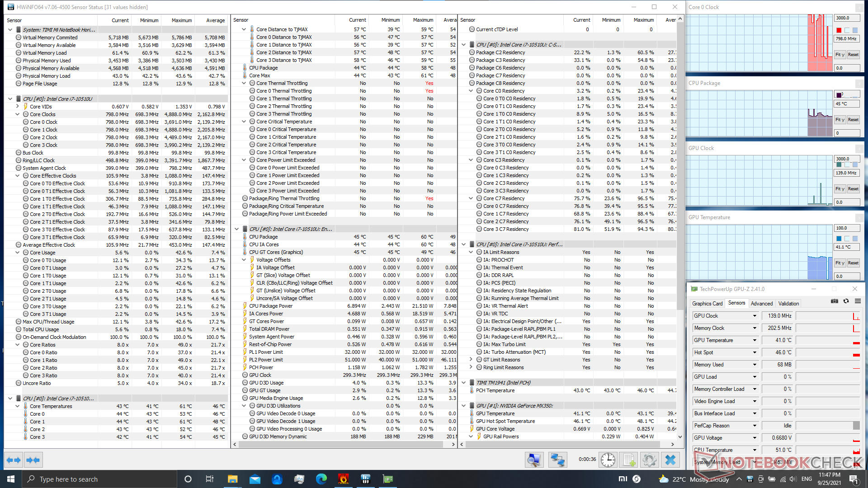Viewport: 868px width, 488px height.
Task: Click the red color square in Core 0 Clock graph
Action: [x=839, y=30]
